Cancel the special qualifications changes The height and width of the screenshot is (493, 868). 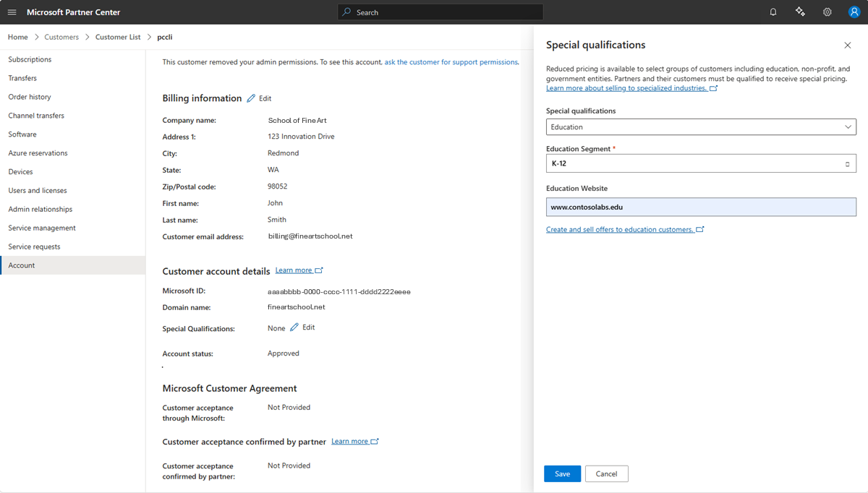click(x=606, y=474)
